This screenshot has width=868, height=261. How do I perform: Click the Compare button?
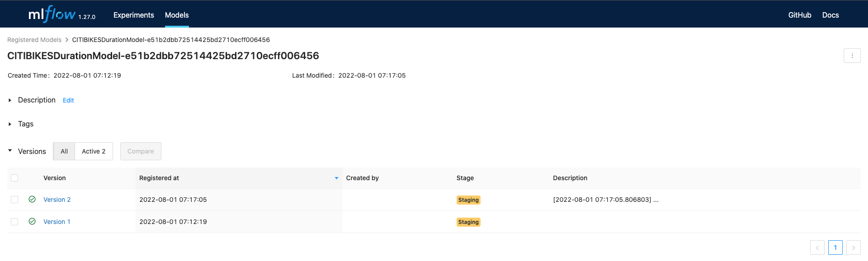(x=141, y=151)
